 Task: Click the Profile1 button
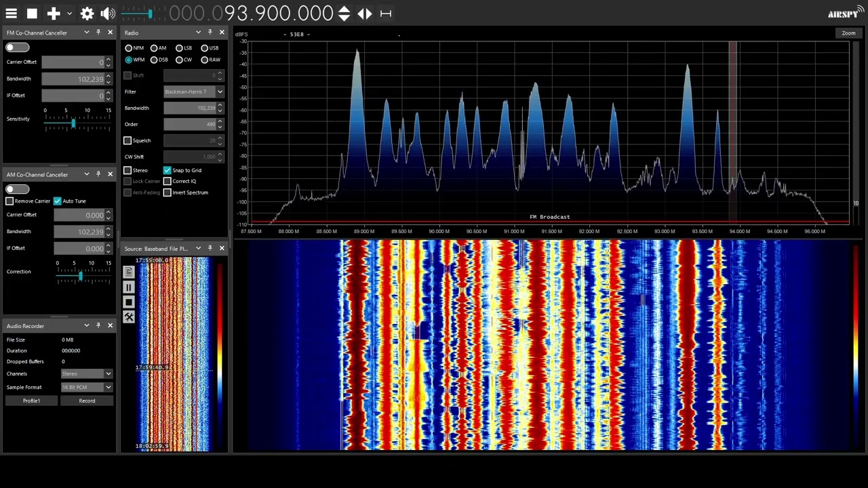point(31,401)
